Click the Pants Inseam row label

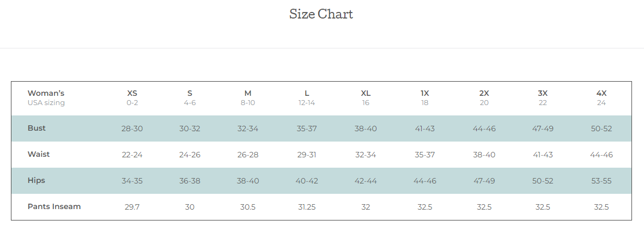point(54,207)
